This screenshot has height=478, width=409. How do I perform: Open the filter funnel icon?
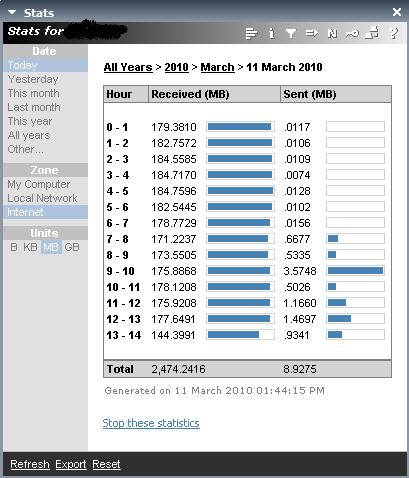pyautogui.click(x=291, y=33)
